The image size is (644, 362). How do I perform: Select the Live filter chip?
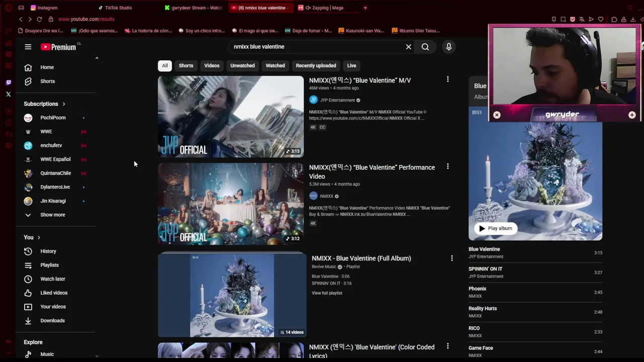pos(352,65)
